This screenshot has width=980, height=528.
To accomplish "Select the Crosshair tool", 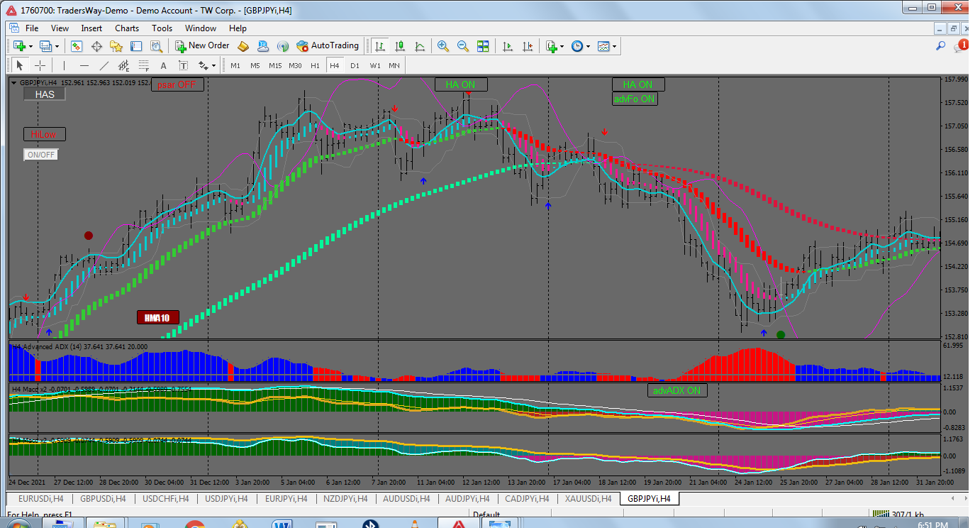I will pos(40,65).
